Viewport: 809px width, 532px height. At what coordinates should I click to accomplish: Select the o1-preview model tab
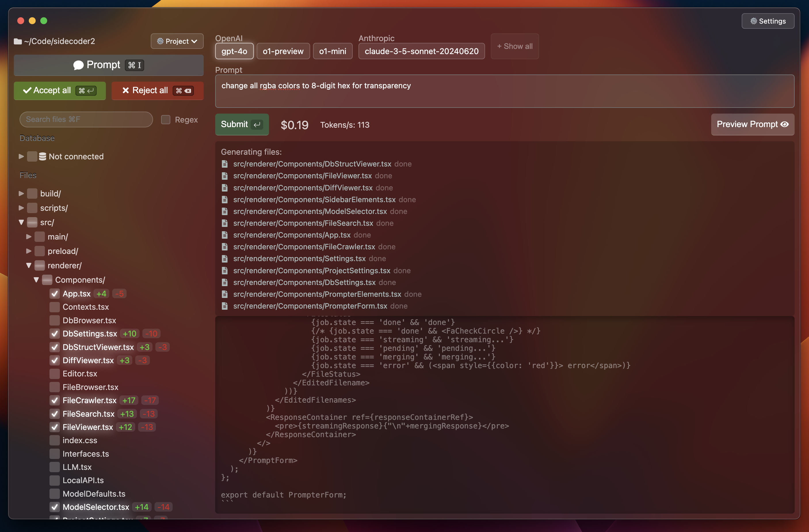coord(283,51)
